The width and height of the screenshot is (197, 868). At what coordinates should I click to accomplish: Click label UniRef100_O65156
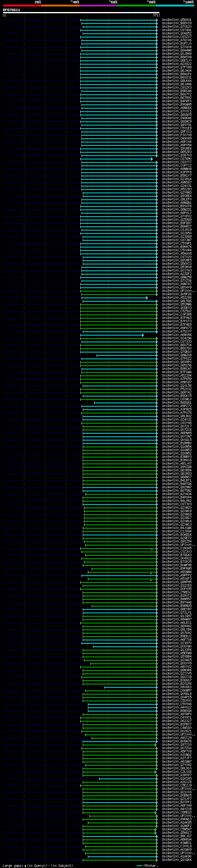177,365
